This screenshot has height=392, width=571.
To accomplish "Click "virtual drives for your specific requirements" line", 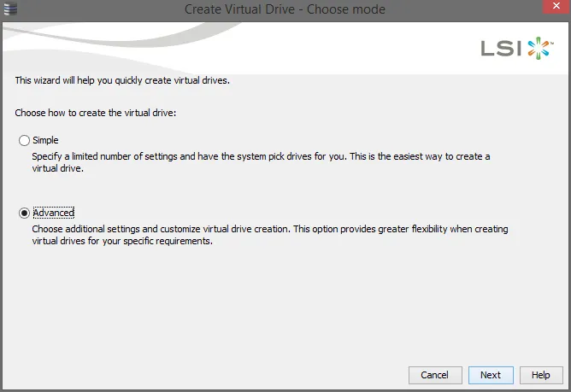I will pyautogui.click(x=121, y=242).
